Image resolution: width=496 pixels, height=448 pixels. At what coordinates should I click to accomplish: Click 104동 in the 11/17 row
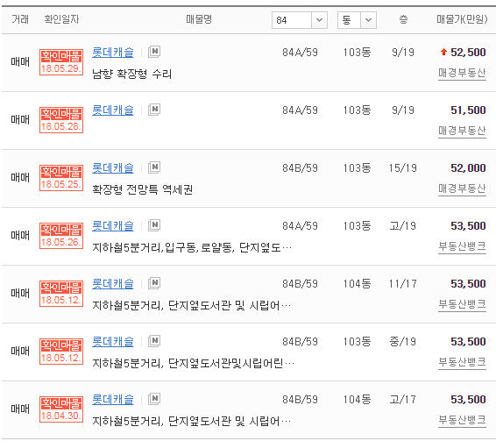(x=358, y=284)
